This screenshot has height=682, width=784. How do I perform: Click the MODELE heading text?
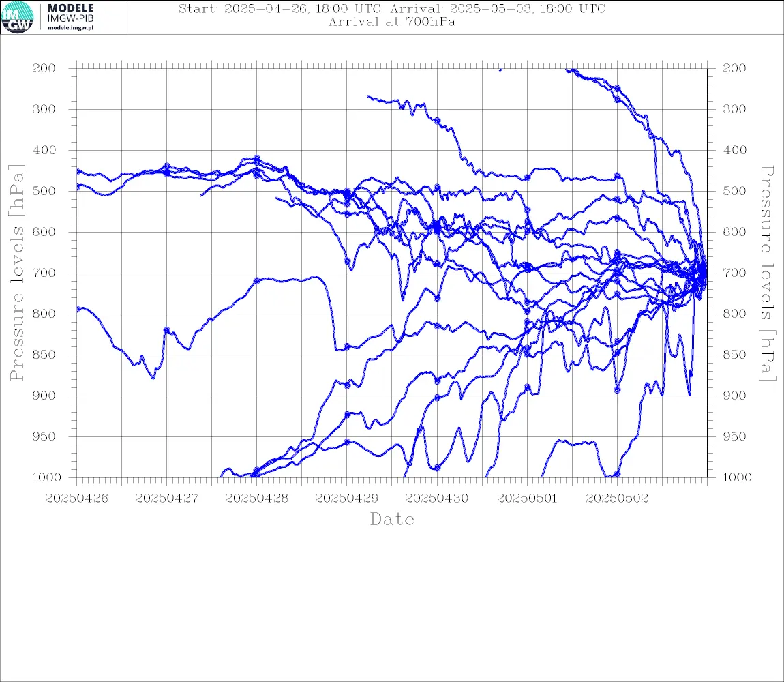(x=70, y=8)
